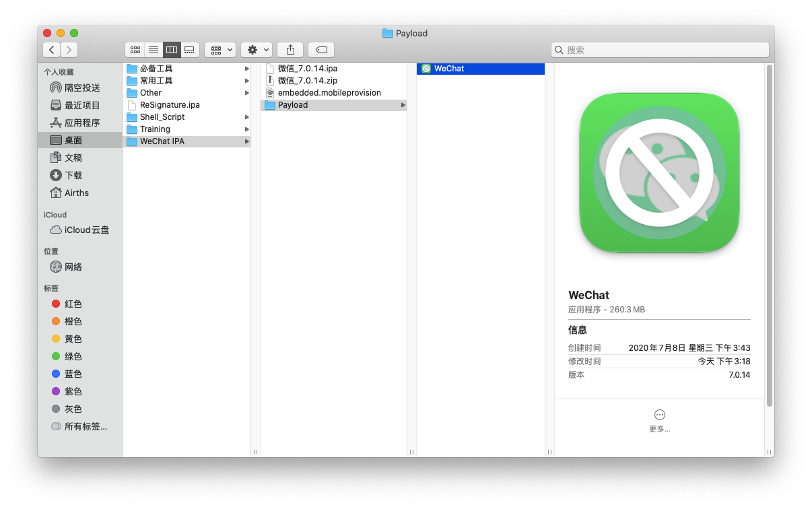Expand 常用工具 via its arrow
This screenshot has height=507, width=812.
[247, 81]
